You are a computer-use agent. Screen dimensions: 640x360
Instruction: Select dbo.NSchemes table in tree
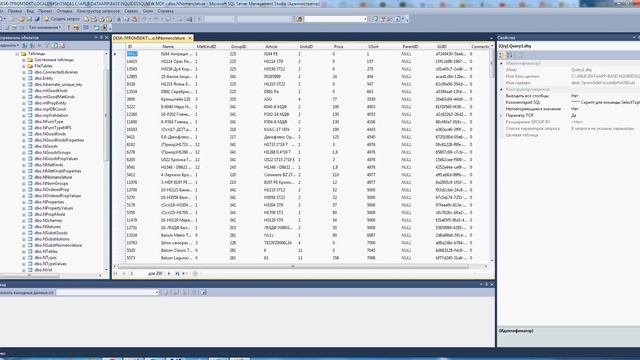click(x=48, y=220)
